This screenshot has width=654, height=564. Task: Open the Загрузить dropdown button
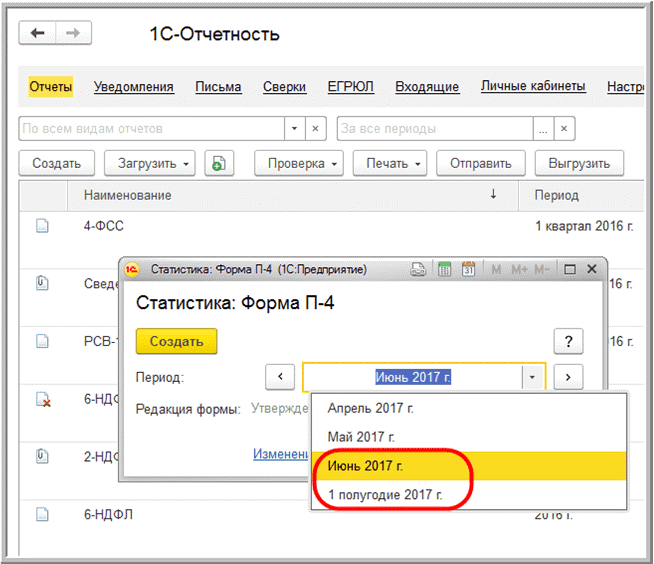[154, 163]
